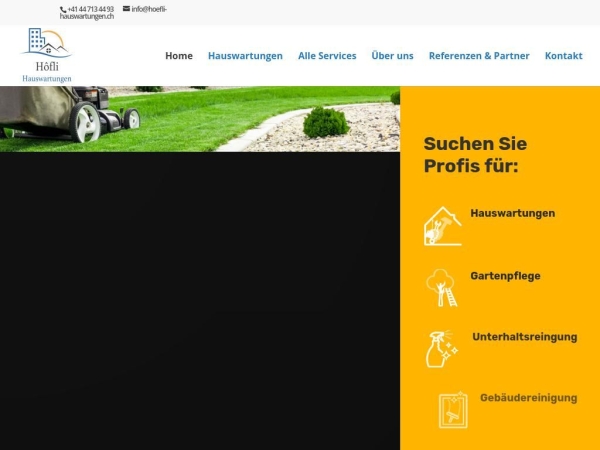Click the phone number +41 44 713 44 93
The image size is (600, 450).
tap(91, 9)
